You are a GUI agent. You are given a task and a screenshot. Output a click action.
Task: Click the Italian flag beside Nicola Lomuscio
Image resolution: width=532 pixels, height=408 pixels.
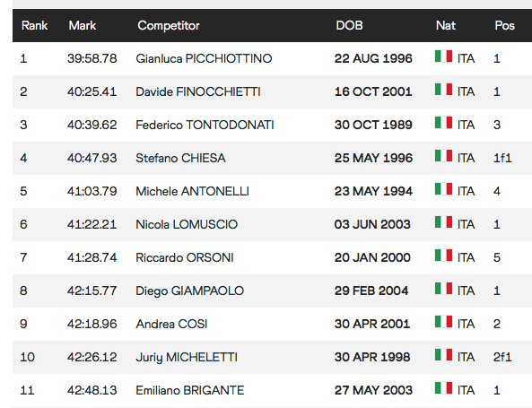click(443, 222)
